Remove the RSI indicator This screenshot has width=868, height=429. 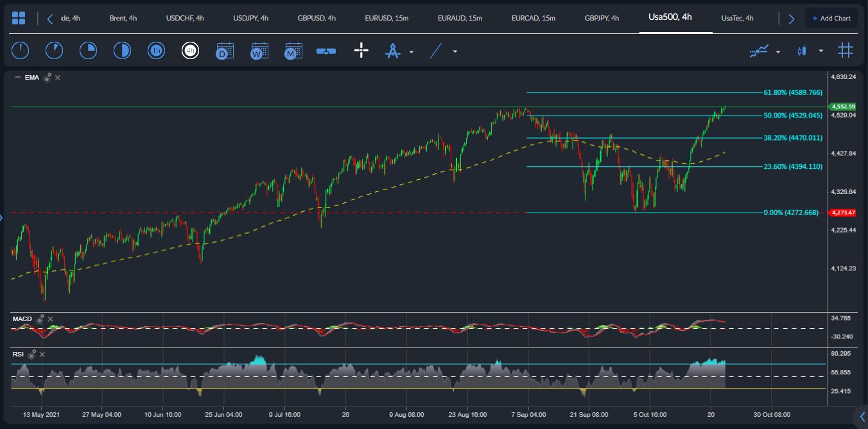(x=42, y=355)
